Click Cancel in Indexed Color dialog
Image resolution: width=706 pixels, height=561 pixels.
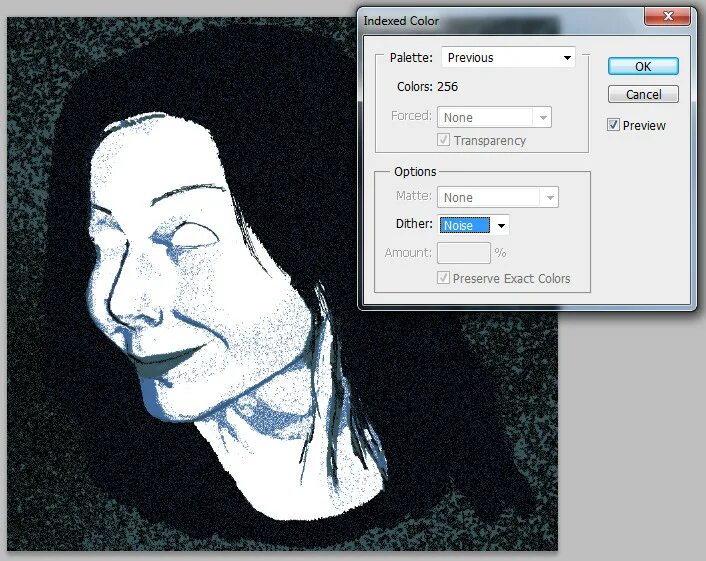643,95
